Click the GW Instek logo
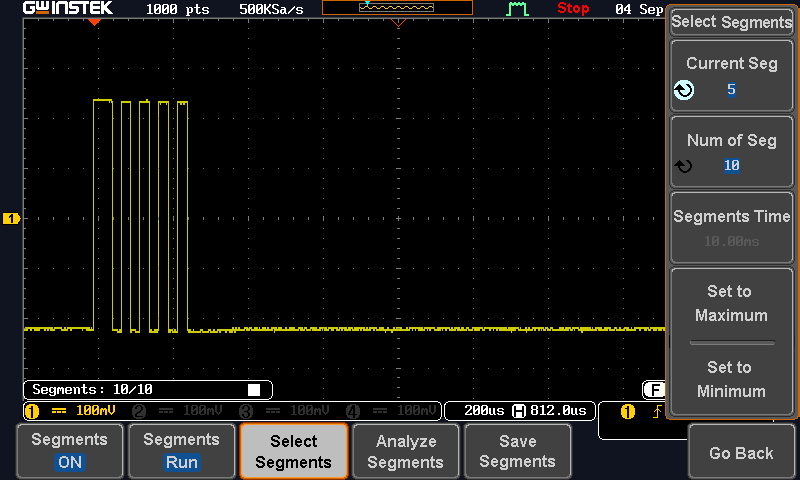This screenshot has width=800, height=480. [68, 8]
